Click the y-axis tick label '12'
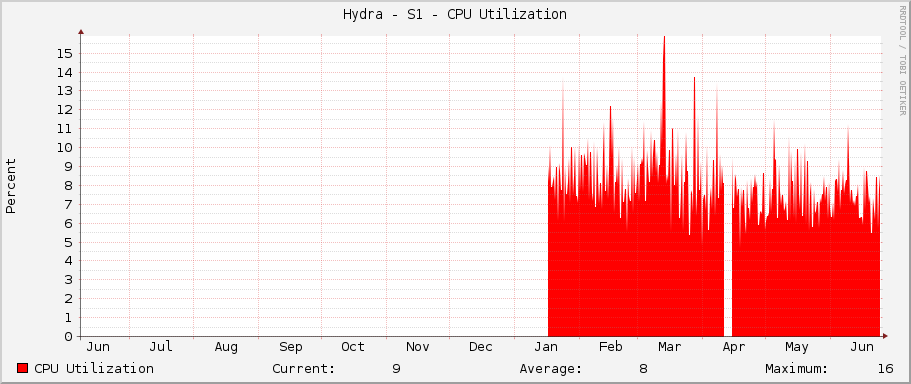This screenshot has height=384, width=911. coord(64,110)
